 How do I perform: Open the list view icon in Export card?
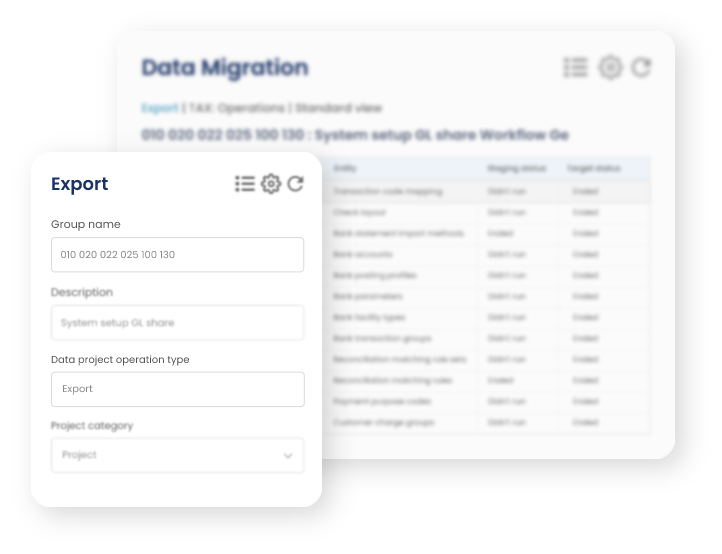coord(245,184)
